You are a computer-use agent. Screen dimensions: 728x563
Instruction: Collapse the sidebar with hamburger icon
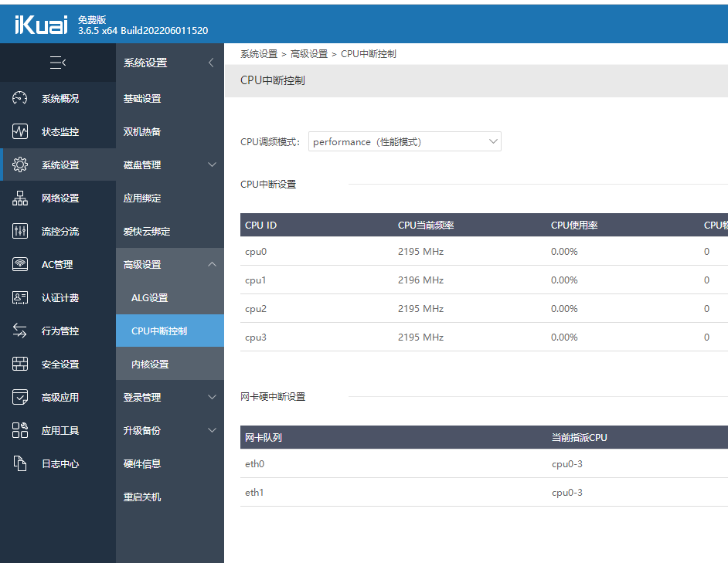point(57,63)
